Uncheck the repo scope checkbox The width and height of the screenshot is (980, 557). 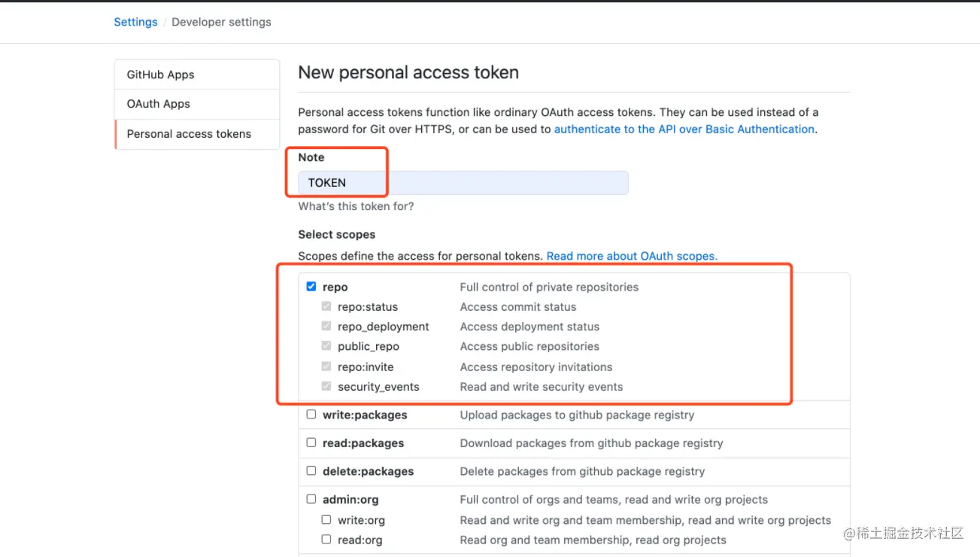(311, 287)
